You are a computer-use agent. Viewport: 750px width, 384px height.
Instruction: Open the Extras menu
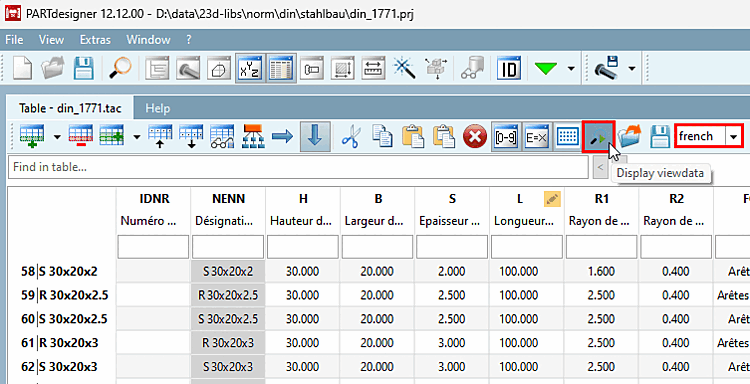pos(95,40)
